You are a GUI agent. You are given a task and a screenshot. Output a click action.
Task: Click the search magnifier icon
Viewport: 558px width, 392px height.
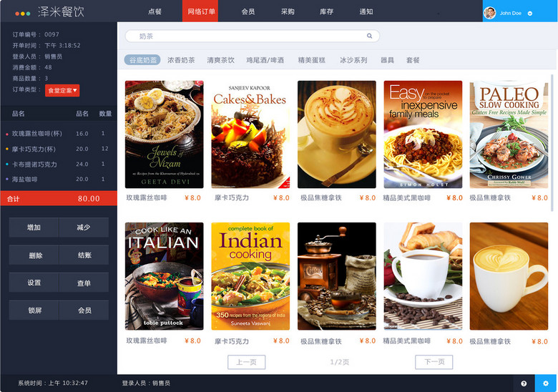coord(369,36)
